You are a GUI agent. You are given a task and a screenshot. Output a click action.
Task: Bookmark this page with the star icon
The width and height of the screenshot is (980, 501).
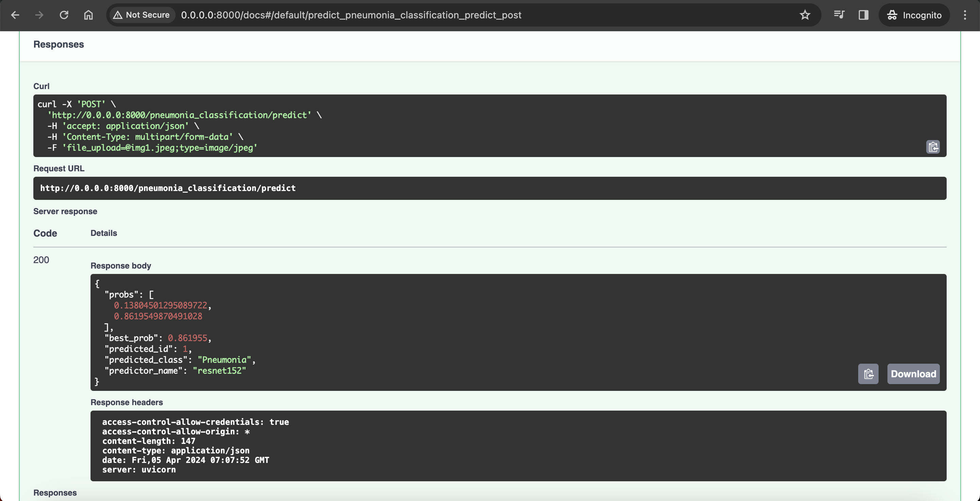[x=805, y=15]
